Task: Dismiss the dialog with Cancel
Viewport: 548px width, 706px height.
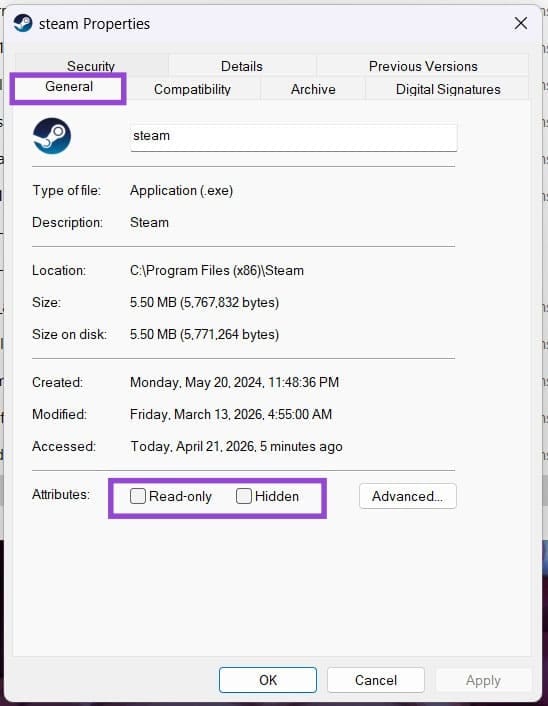Action: click(376, 680)
